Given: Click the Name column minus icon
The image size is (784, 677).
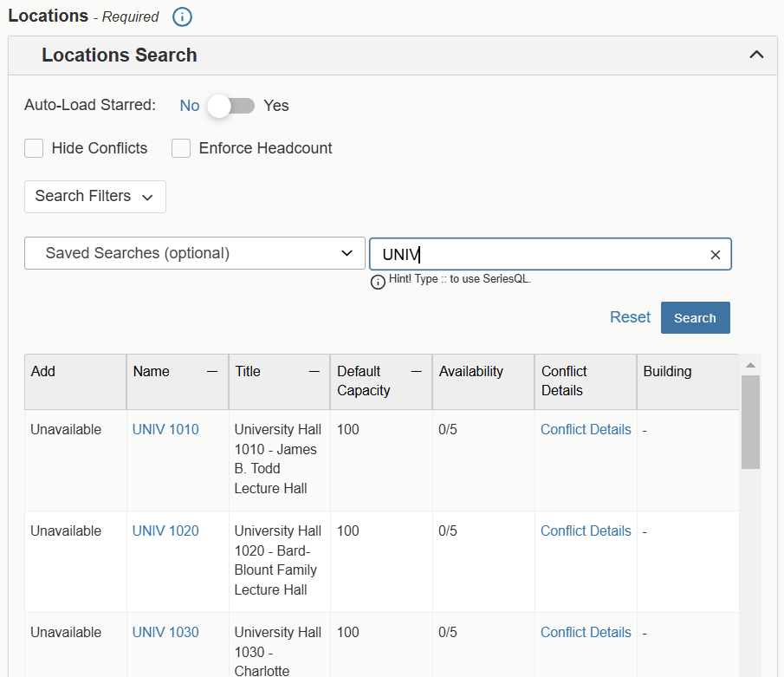Looking at the screenshot, I should [212, 371].
